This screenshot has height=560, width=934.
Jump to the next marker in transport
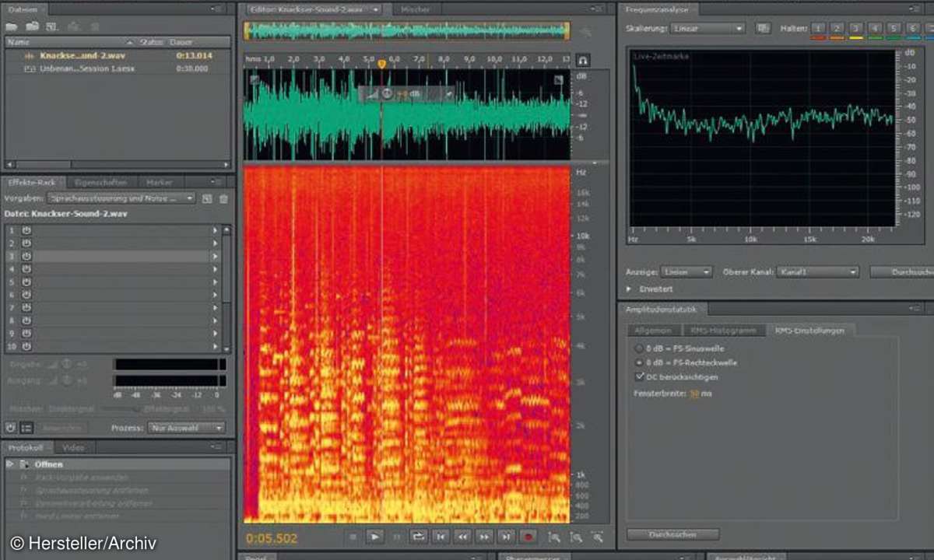pos(506,536)
